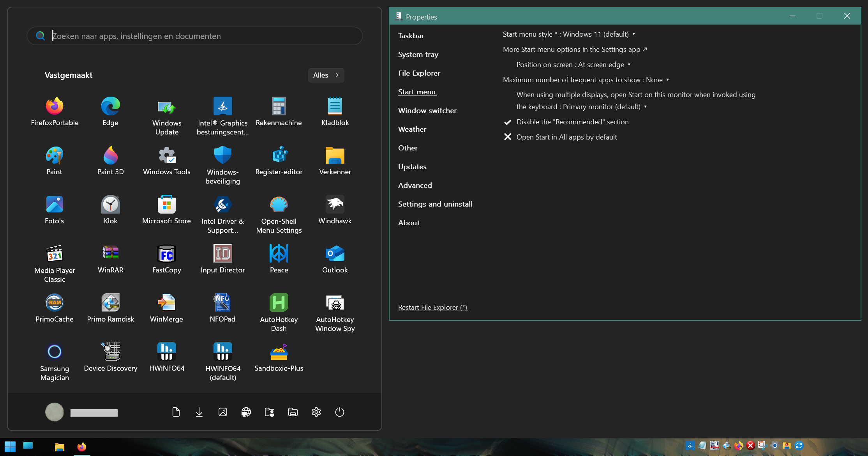Launch Rekenmachine calculator
This screenshot has width=868, height=456.
click(x=279, y=111)
